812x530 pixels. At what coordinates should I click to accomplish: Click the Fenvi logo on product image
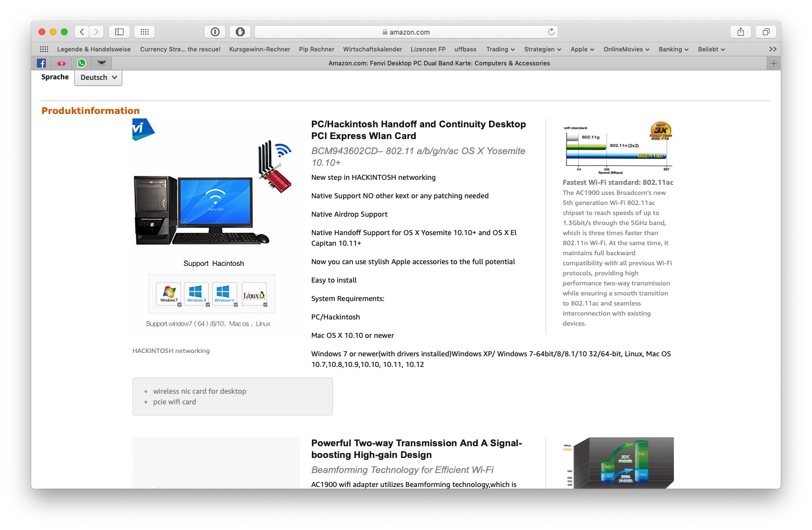pos(143,130)
